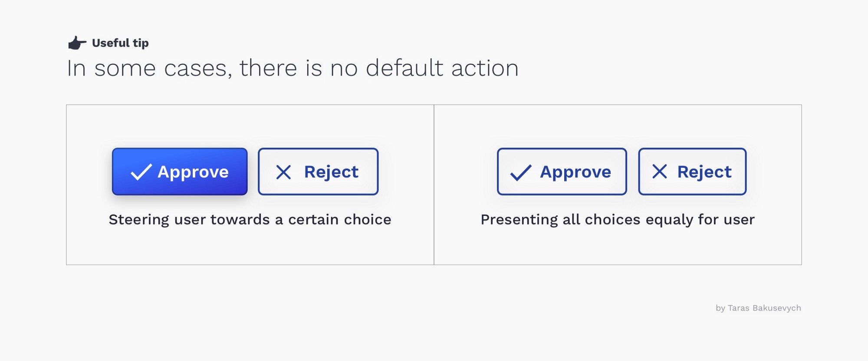Click the Reject button beside the filled Approve button

(x=318, y=172)
